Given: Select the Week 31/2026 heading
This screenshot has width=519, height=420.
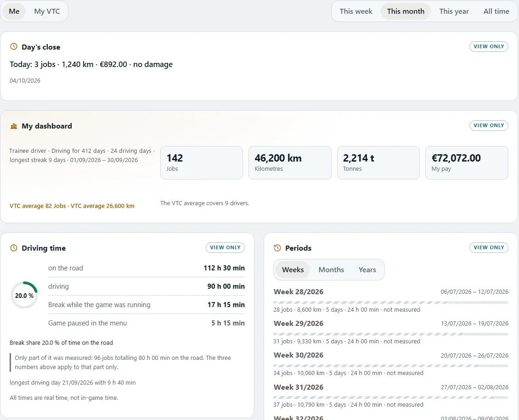Looking at the screenshot, I should coord(299,387).
